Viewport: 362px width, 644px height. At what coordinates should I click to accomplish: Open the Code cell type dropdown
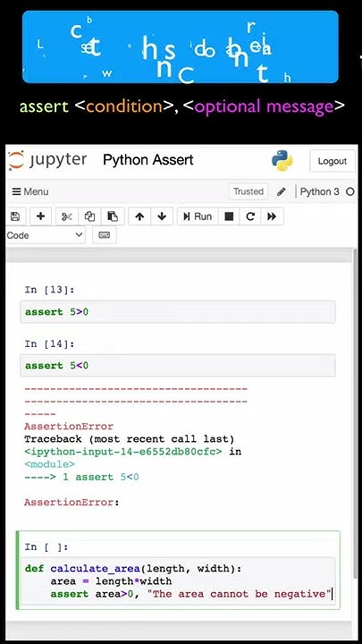pyautogui.click(x=46, y=235)
